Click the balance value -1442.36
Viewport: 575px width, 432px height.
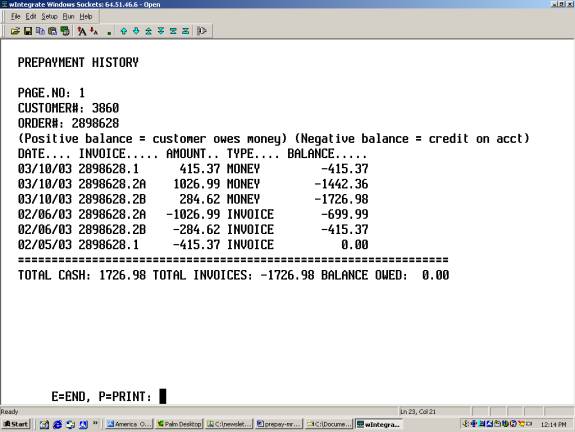tap(341, 184)
